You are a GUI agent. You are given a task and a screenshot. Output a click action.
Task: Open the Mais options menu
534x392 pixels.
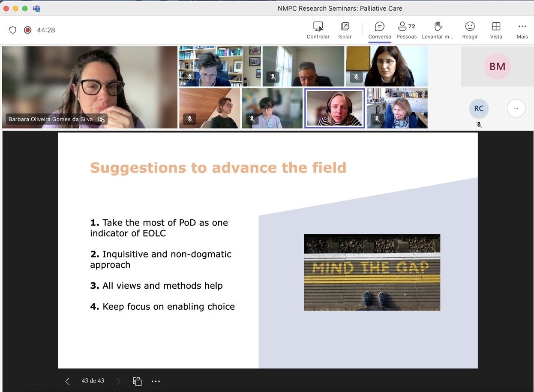522,27
